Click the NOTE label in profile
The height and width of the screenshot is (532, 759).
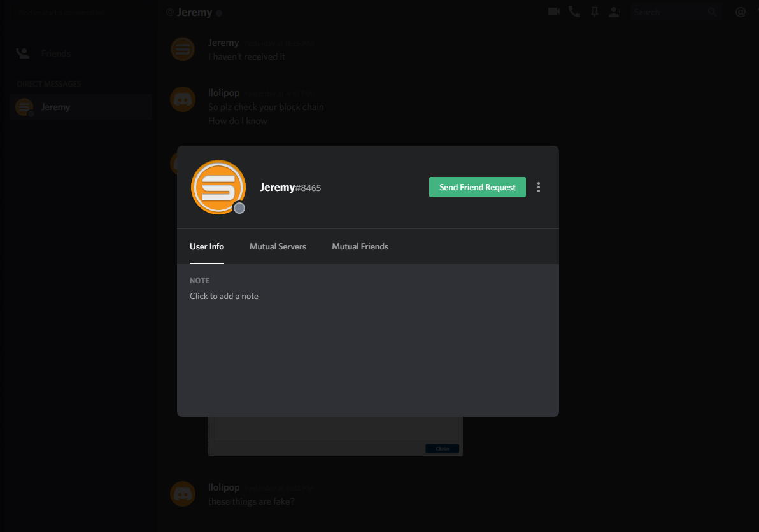[x=199, y=281]
